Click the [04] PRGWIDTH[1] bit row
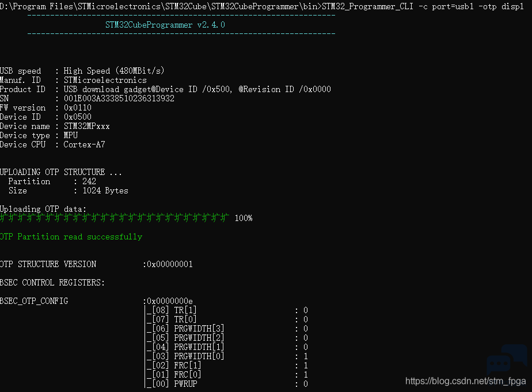The height and width of the screenshot is (392, 532). tap(227, 347)
